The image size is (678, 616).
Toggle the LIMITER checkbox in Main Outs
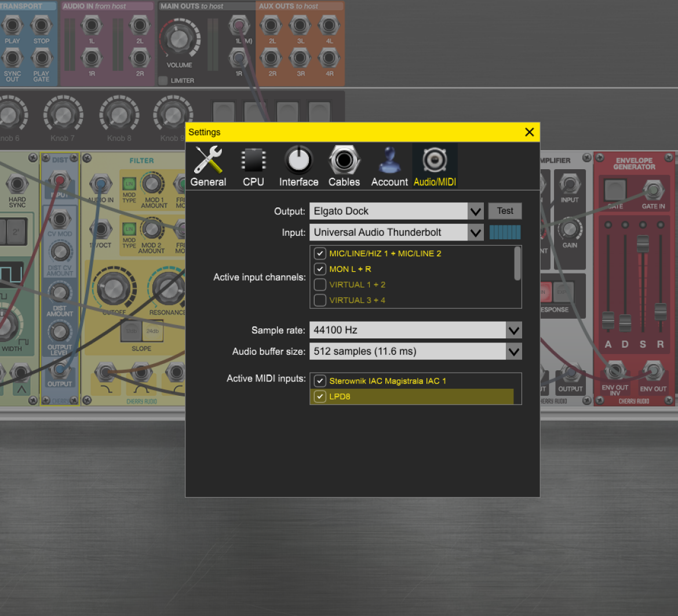pyautogui.click(x=163, y=81)
